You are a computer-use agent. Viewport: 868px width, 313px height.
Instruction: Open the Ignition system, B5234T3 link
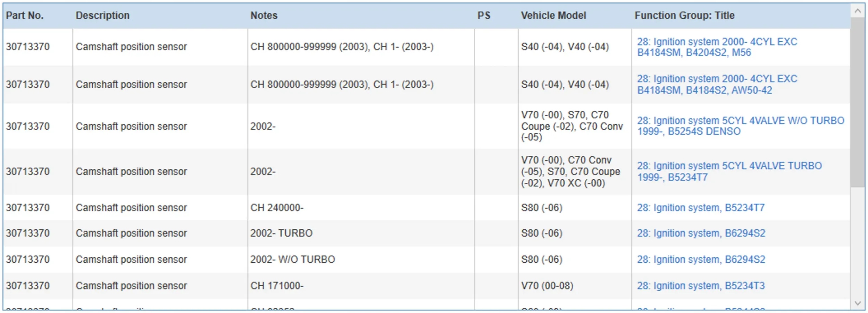click(x=701, y=286)
